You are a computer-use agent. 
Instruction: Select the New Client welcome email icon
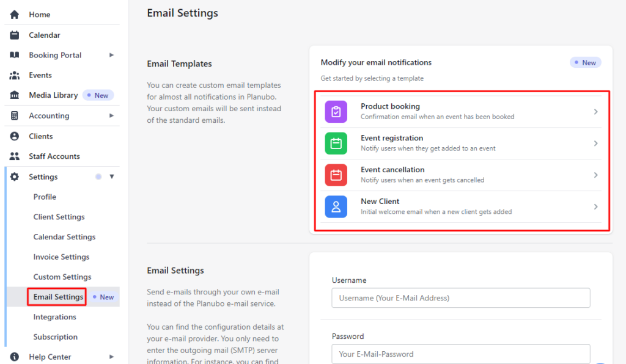pos(336,206)
